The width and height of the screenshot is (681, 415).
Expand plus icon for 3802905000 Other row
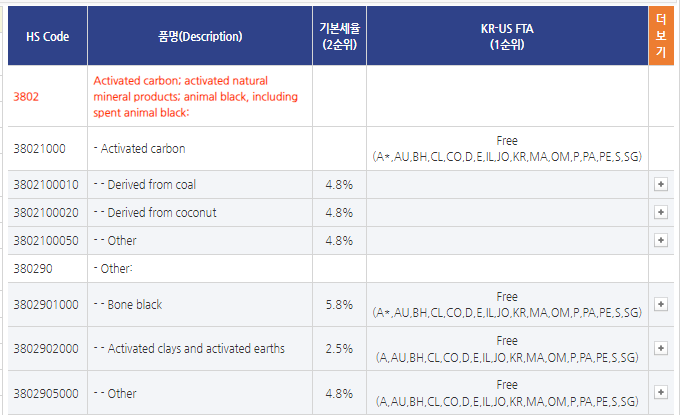661,392
